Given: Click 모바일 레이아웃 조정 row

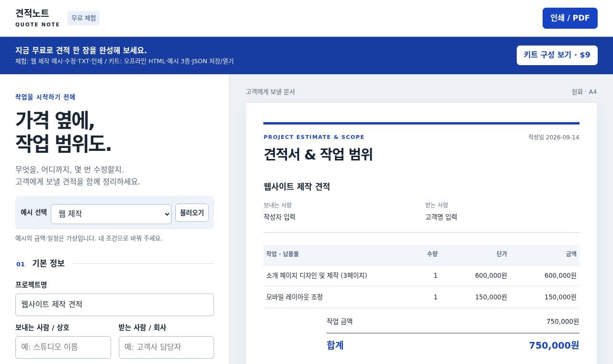Looking at the screenshot, I should (421, 297).
